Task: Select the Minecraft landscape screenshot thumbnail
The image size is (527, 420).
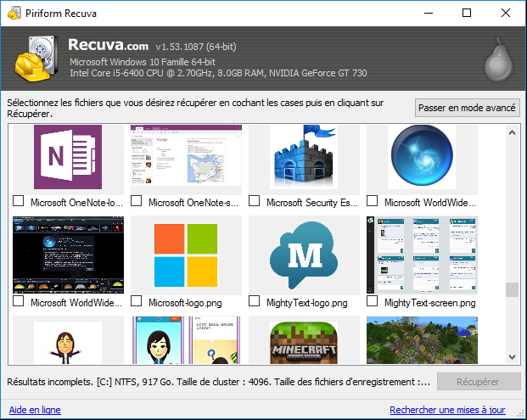Action: 422,340
